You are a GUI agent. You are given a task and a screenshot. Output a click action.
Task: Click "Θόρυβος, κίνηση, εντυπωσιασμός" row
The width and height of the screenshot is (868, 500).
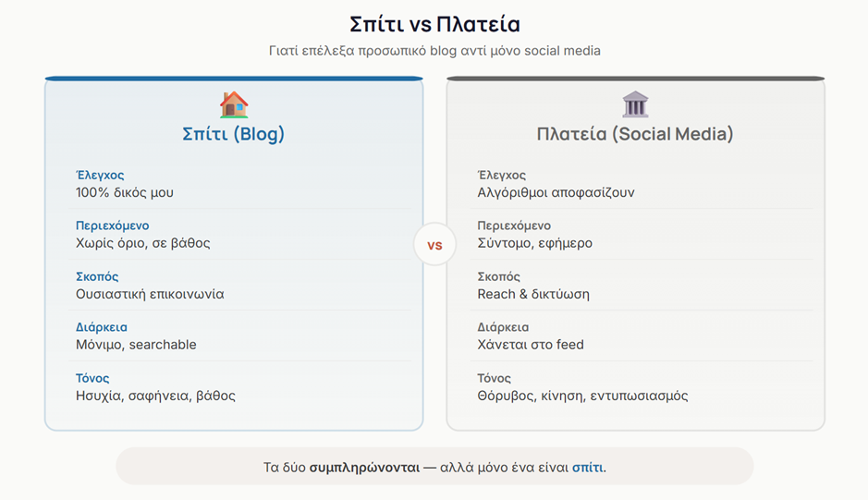582,396
